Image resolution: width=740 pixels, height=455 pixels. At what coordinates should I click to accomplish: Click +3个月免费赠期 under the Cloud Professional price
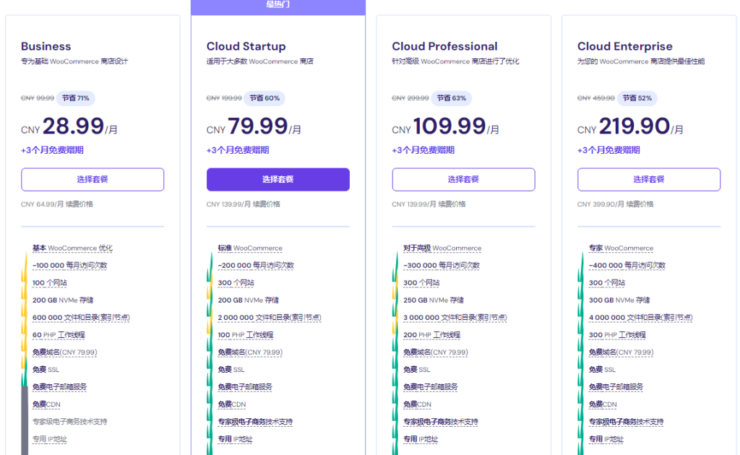click(423, 150)
